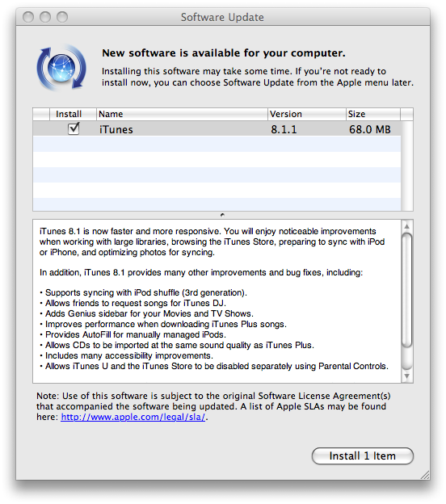Screen dimensions: 446x504
Task: Click "Supports syncing with iPod shuffle" line
Action: click(x=143, y=292)
